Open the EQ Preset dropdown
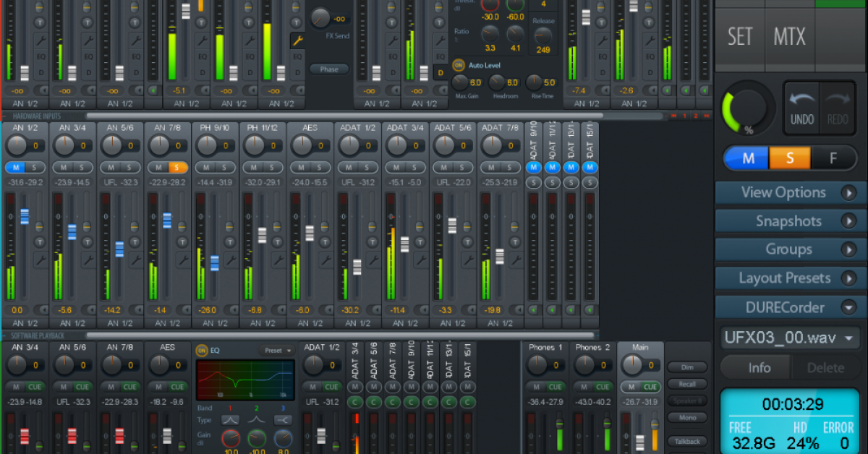Image resolution: width=868 pixels, height=454 pixels. [x=277, y=351]
